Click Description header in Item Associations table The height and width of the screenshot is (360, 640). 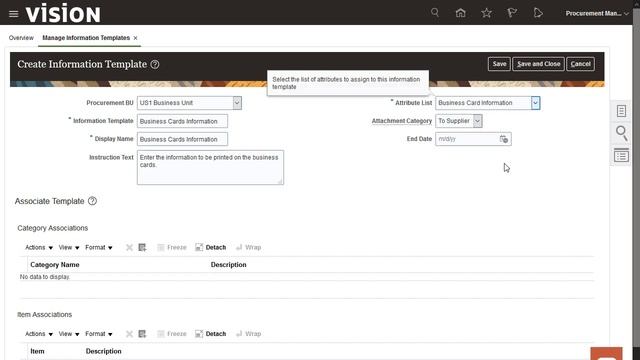pyautogui.click(x=104, y=351)
